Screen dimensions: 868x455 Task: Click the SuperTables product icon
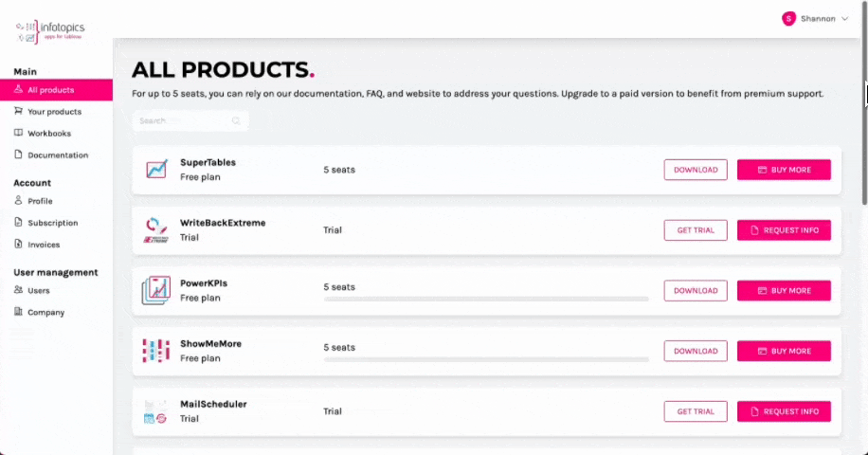pos(156,170)
